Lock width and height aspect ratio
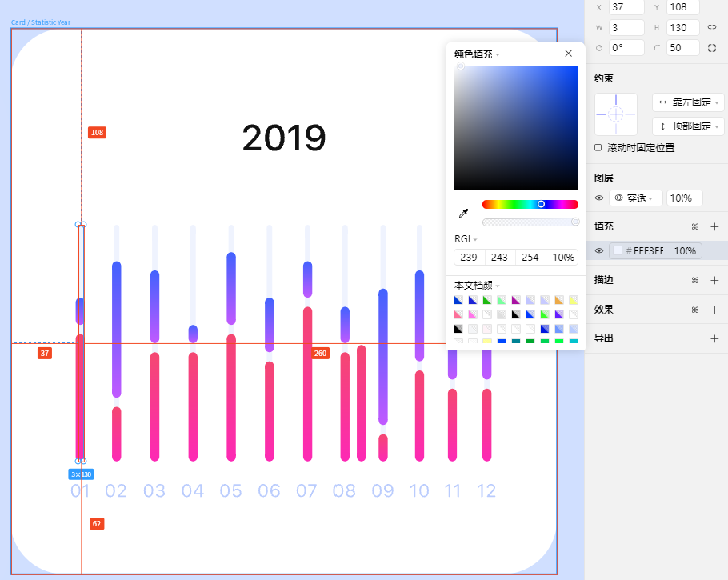The height and width of the screenshot is (580, 728). click(712, 27)
